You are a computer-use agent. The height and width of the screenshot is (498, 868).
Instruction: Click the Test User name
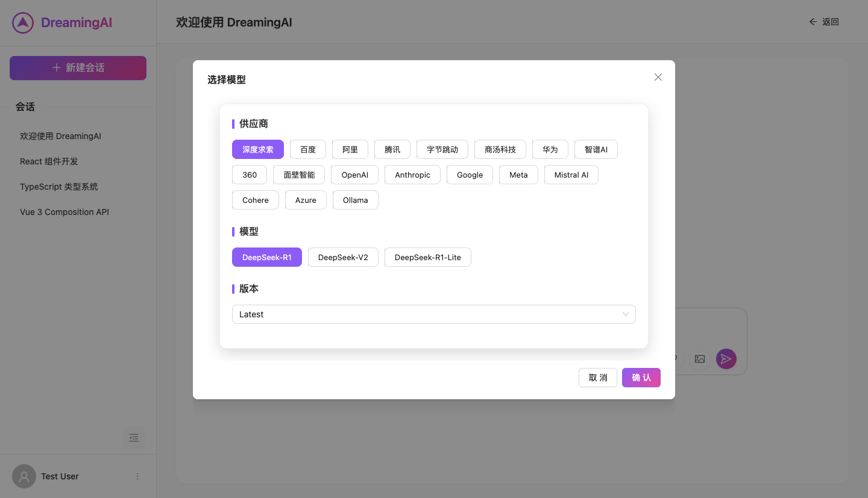point(60,476)
